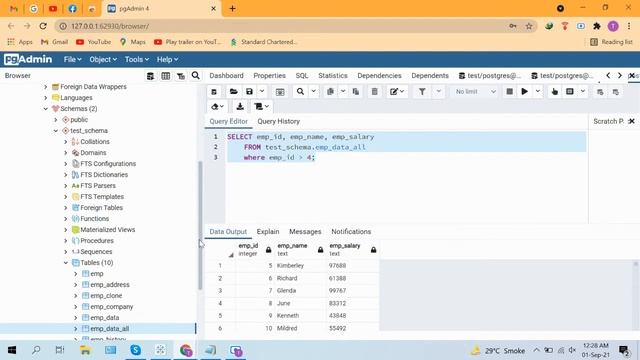
Task: Click the Find magnifier icon in query toolbar
Action: click(x=300, y=92)
